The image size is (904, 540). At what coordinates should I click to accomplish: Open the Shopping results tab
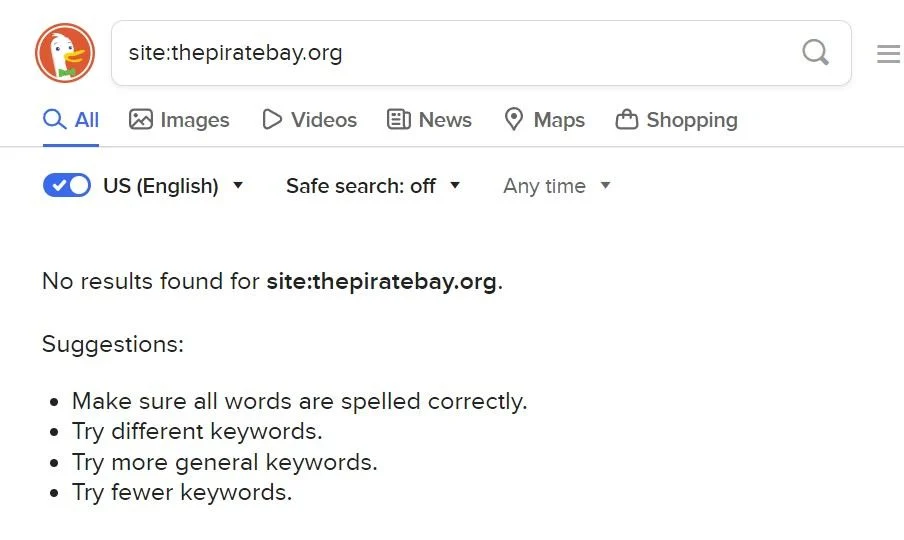[x=676, y=120]
